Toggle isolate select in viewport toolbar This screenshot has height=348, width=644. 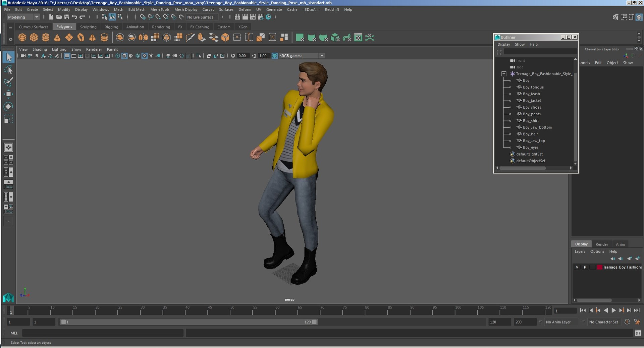tap(199, 56)
